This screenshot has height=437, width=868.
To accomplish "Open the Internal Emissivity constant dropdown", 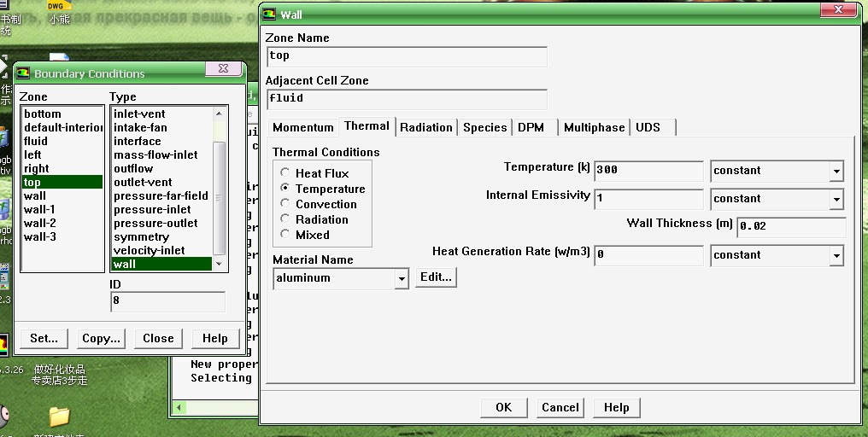I will [x=836, y=200].
